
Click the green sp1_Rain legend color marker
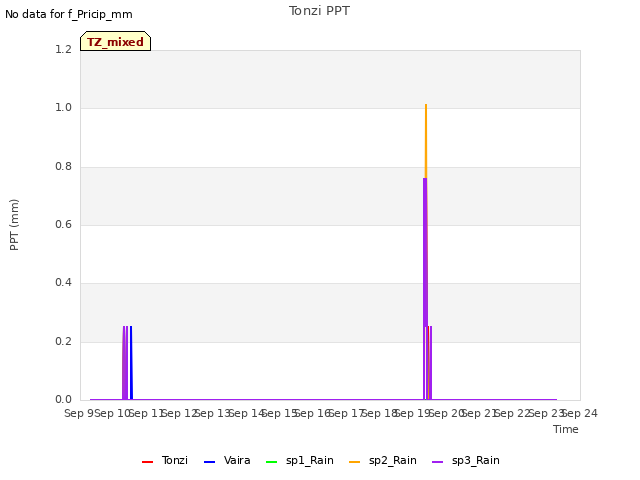coord(271,462)
